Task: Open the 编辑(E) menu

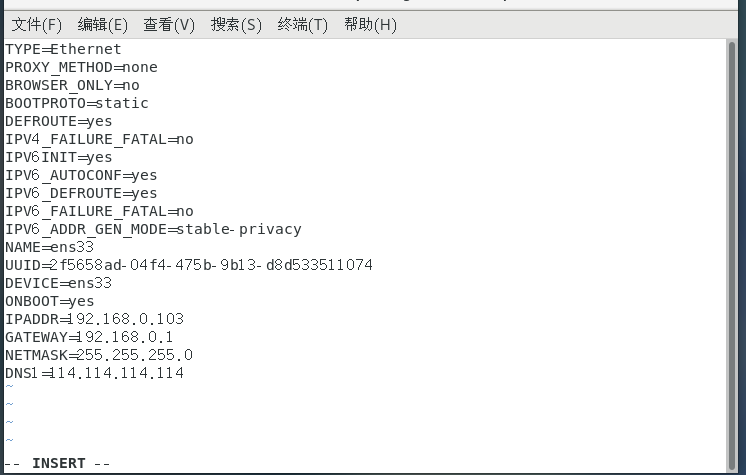Action: click(x=102, y=25)
